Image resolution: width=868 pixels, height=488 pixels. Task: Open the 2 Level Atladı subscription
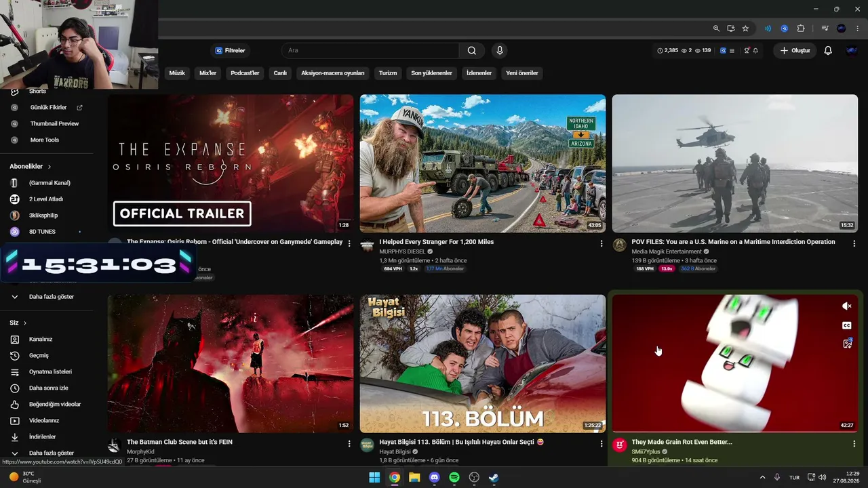[x=47, y=199]
